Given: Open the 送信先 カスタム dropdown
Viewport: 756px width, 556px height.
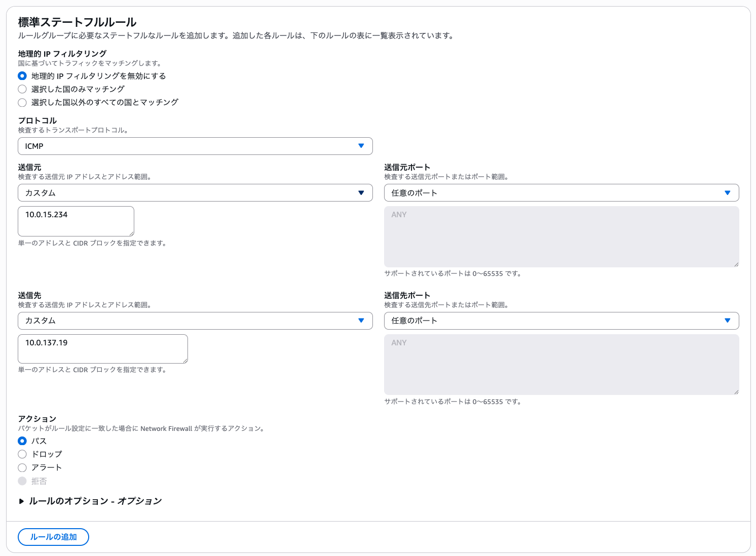Looking at the screenshot, I should pyautogui.click(x=195, y=321).
